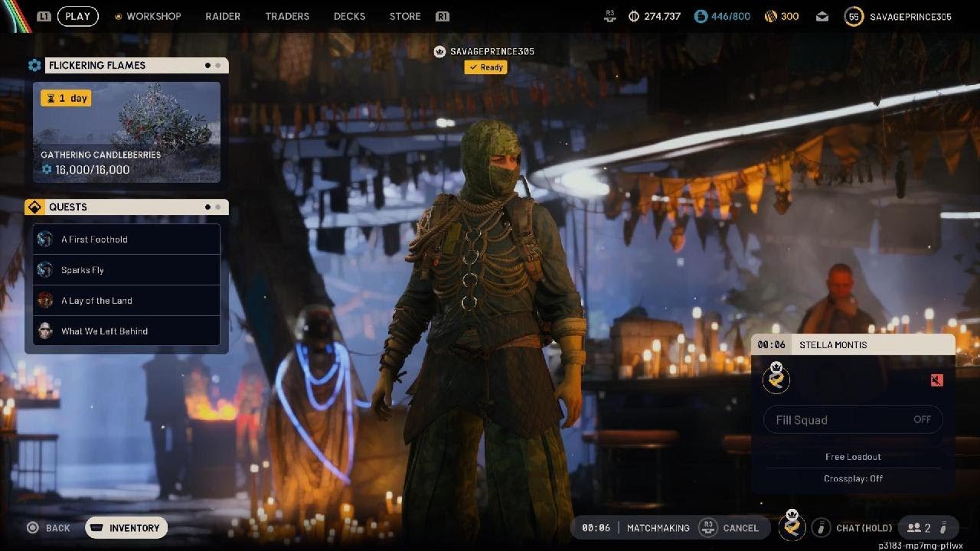
Task: Click the SAVAGEPRINCE305 name in the top bar
Action: 910,16
